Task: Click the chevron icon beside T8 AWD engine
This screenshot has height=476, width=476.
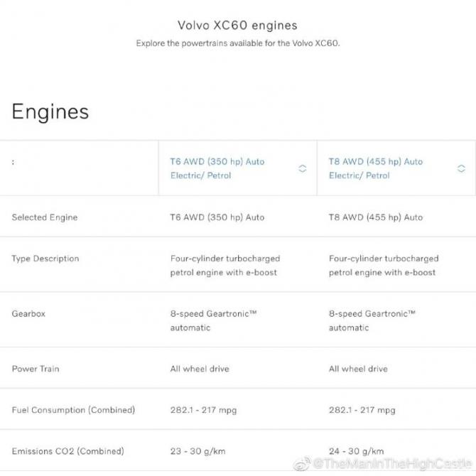Action: [x=461, y=168]
